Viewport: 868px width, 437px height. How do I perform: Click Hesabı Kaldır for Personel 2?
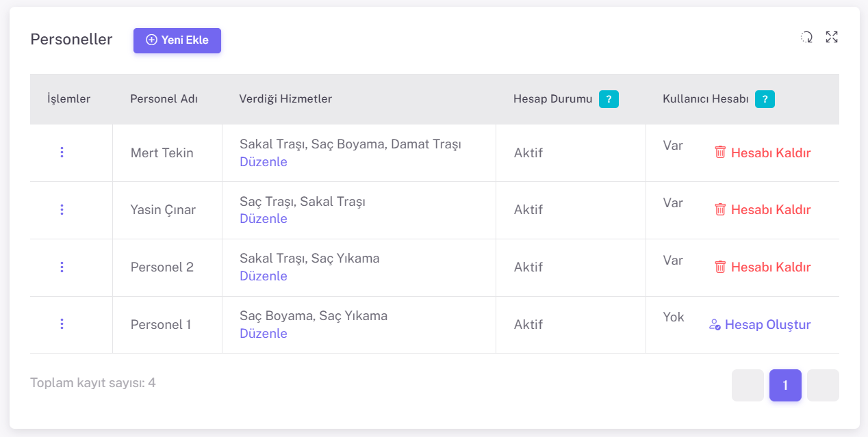(763, 267)
